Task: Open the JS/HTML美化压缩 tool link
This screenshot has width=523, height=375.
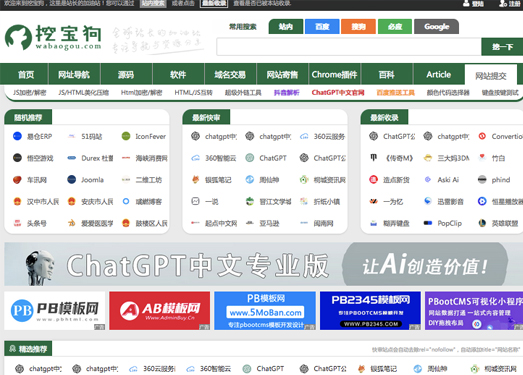Action: 83,92
